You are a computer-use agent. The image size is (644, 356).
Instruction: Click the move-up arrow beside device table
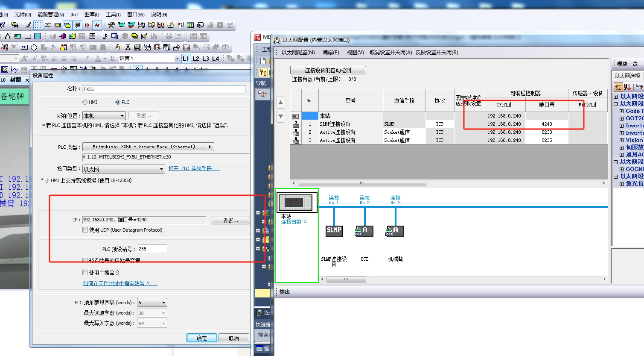tap(280, 103)
